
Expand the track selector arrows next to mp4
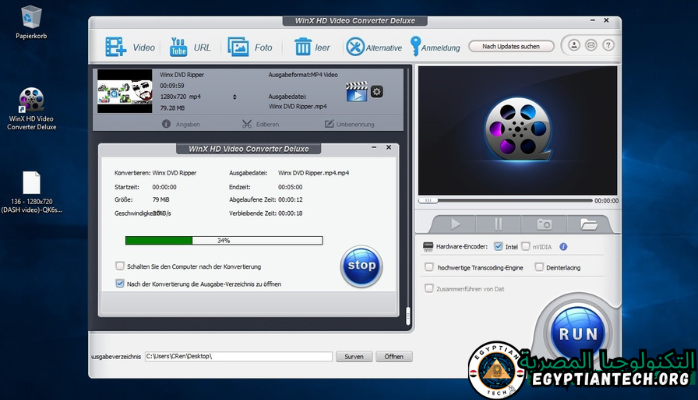click(234, 97)
